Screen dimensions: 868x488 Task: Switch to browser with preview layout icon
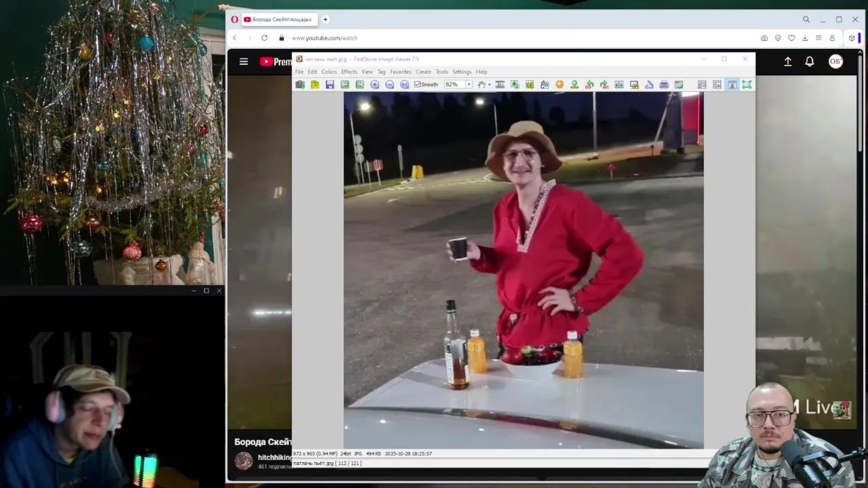point(717,85)
